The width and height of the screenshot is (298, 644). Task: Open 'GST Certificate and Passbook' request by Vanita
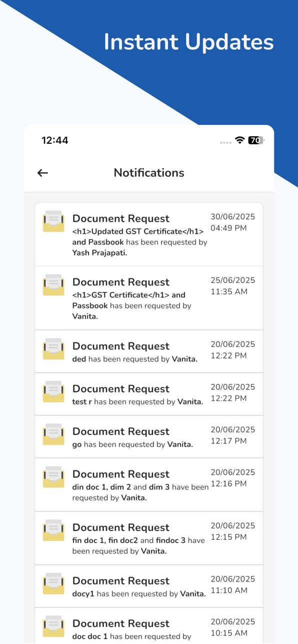[149, 298]
